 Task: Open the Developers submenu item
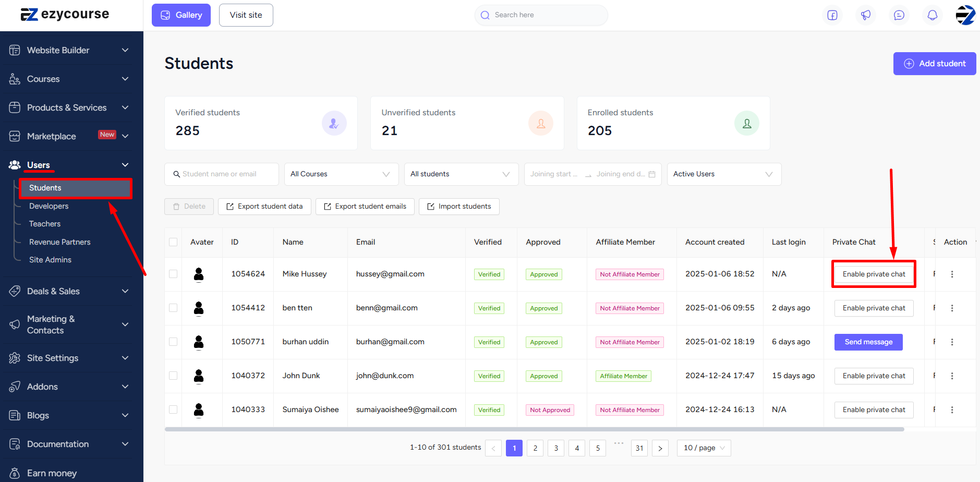pyautogui.click(x=49, y=206)
